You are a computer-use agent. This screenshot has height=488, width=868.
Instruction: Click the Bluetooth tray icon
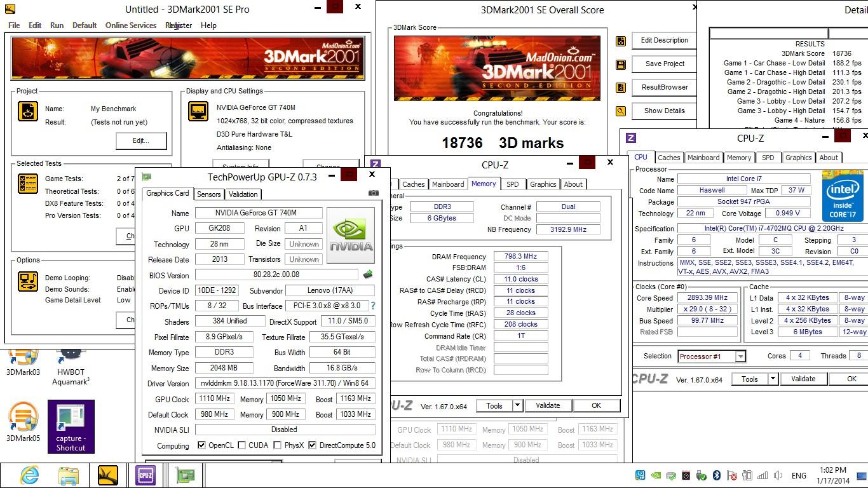(x=716, y=475)
